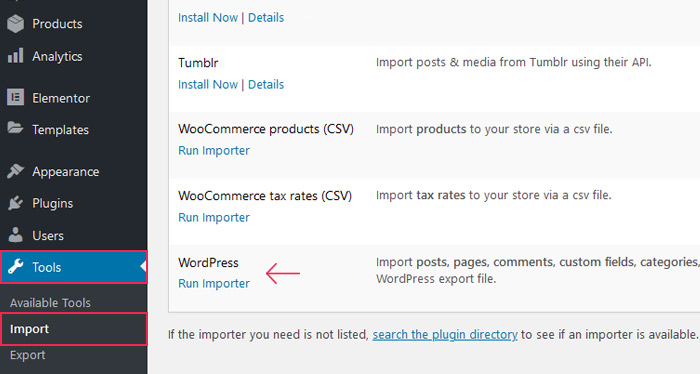The width and height of the screenshot is (700, 374).
Task: Click the WordPress importer title
Action: (208, 262)
